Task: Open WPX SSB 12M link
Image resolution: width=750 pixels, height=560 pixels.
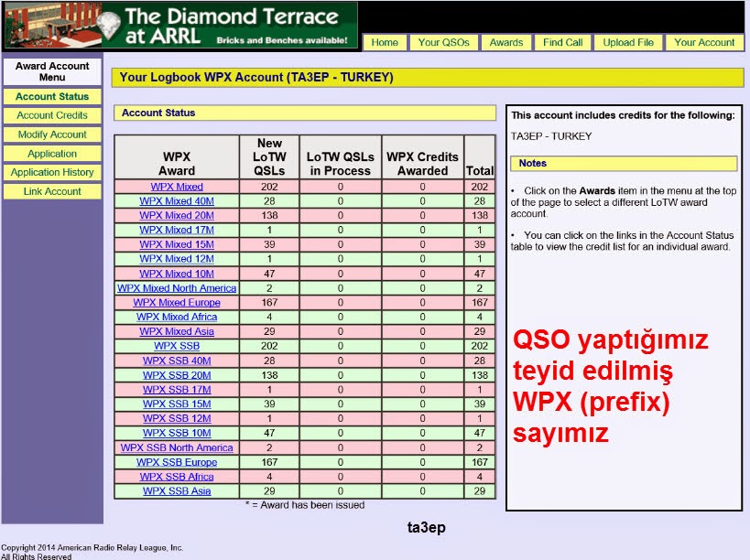Action: coord(177,418)
